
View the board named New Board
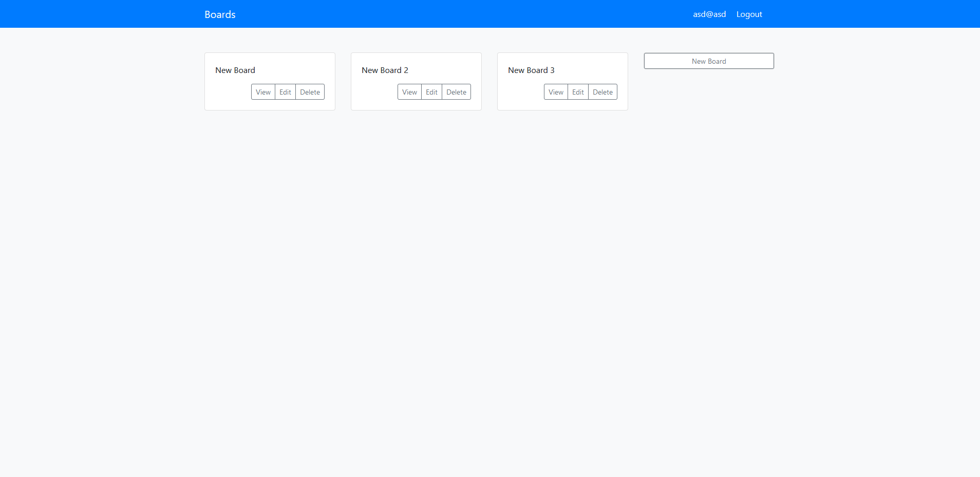pos(263,91)
